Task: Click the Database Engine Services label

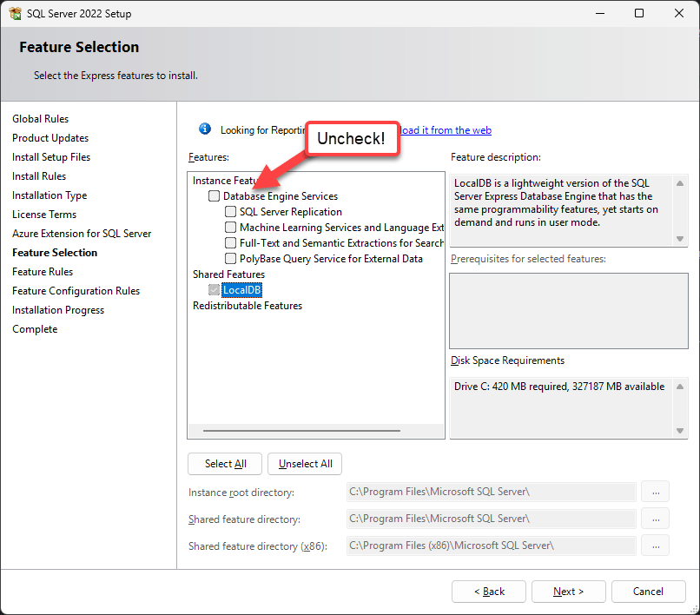Action: pyautogui.click(x=281, y=196)
